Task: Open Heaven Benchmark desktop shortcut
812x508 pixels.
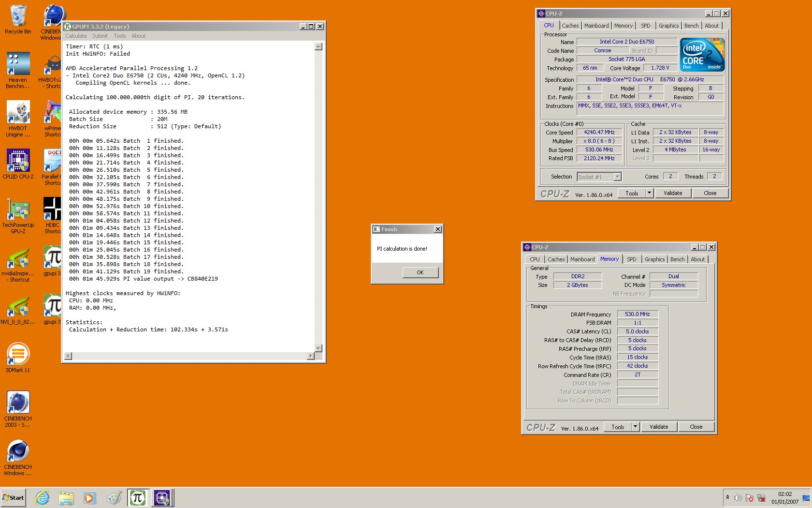Action: coord(18,70)
